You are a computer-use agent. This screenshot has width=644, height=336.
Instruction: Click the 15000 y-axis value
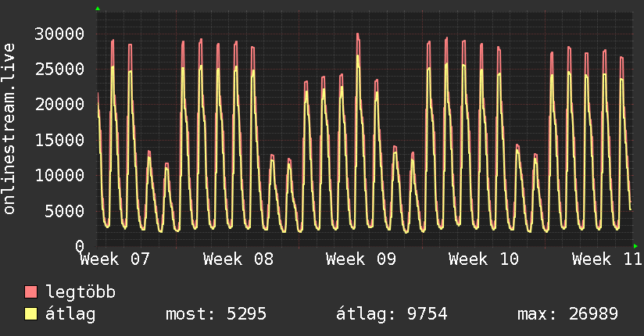(59, 140)
